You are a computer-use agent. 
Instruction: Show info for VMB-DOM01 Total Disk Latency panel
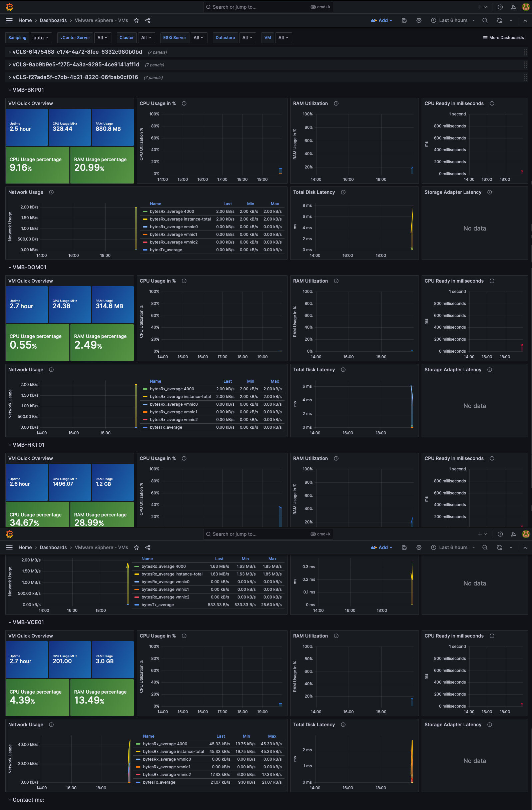tap(343, 370)
